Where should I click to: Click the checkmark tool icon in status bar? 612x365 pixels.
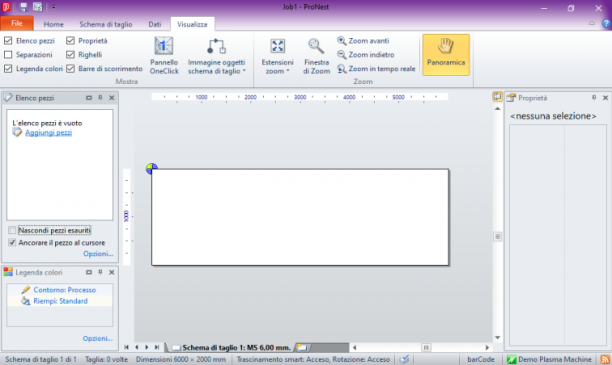click(x=404, y=359)
